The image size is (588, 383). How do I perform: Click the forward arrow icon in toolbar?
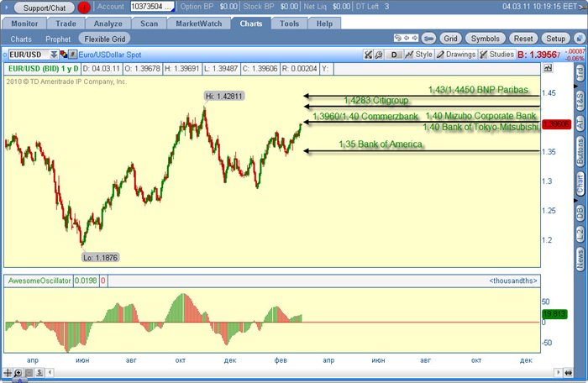[x=414, y=38]
